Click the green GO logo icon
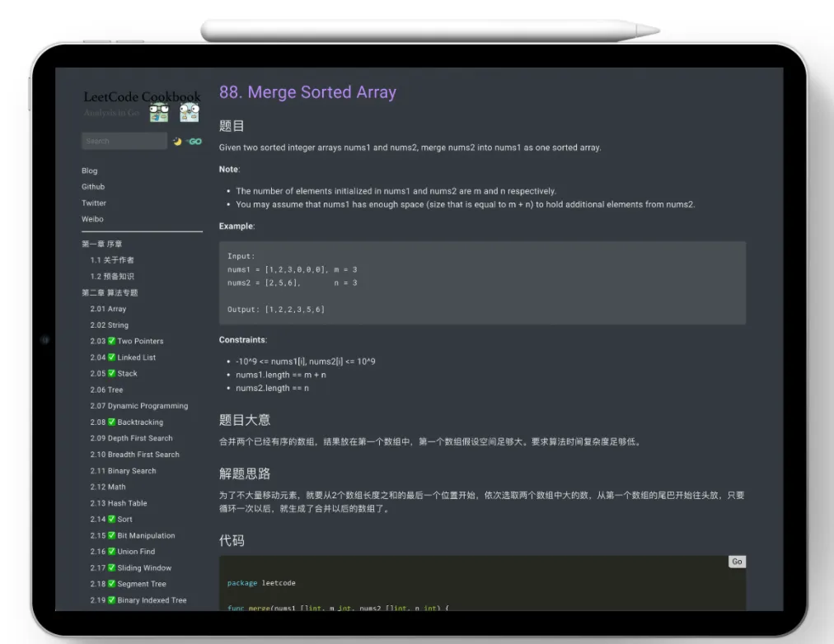 coord(194,142)
